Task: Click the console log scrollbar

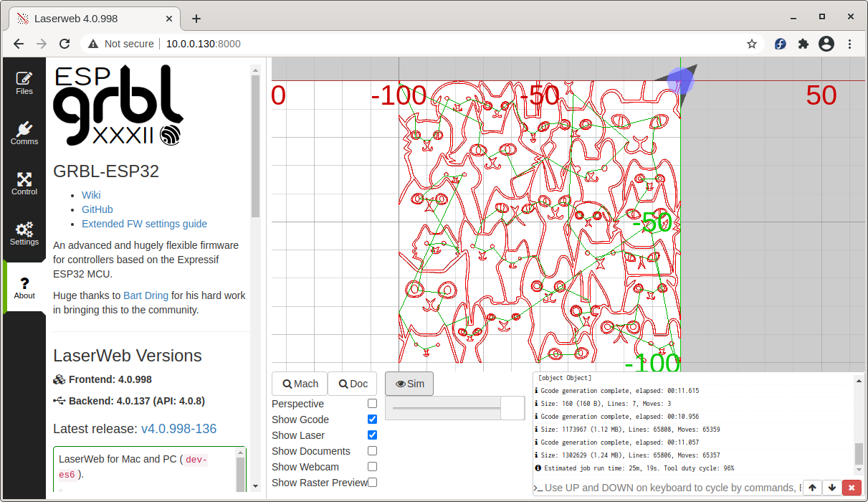Action: coord(859,453)
